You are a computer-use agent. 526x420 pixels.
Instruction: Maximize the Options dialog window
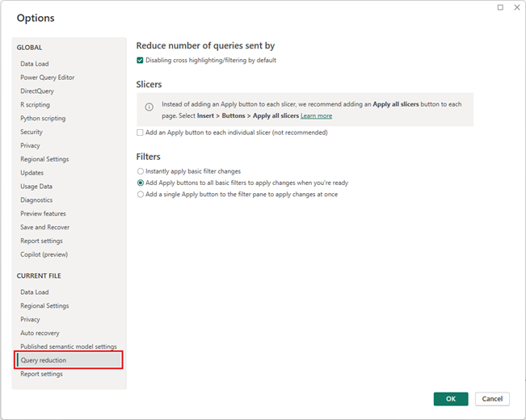pos(500,7)
